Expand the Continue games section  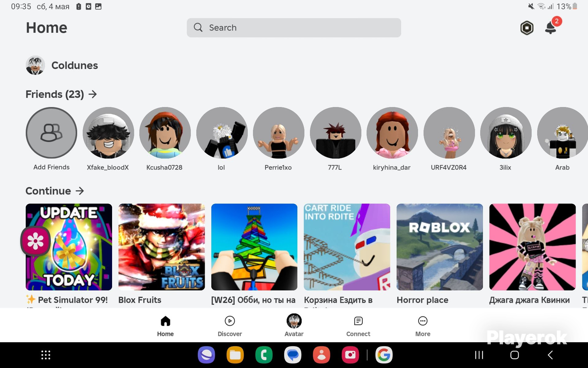(x=55, y=191)
